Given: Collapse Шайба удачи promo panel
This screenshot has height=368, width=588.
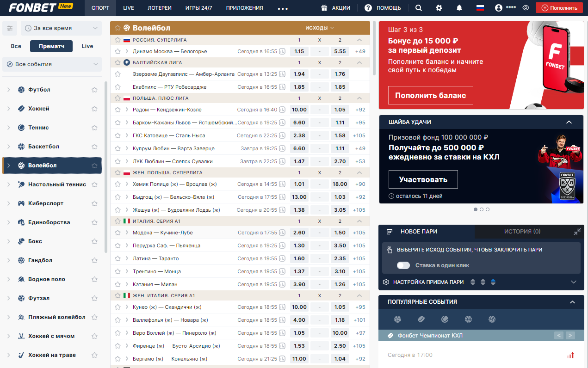Looking at the screenshot, I should click(569, 122).
